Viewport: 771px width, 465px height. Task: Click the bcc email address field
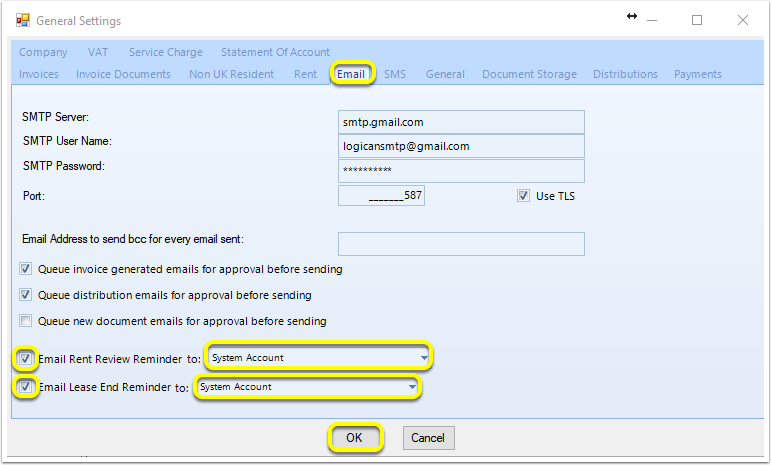[461, 244]
